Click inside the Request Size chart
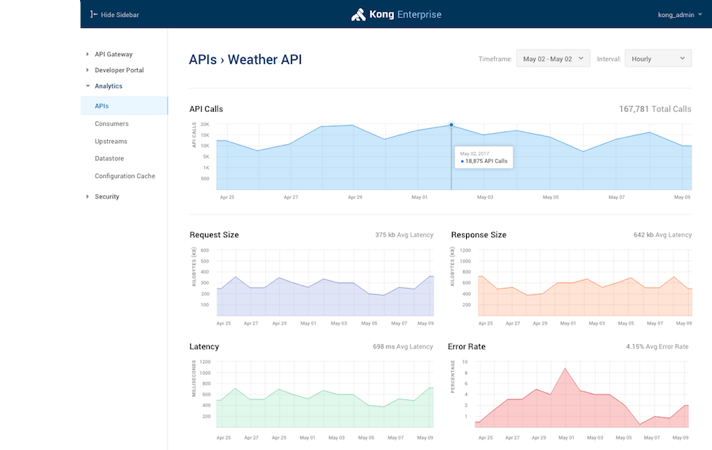712x450 pixels. pos(325,290)
